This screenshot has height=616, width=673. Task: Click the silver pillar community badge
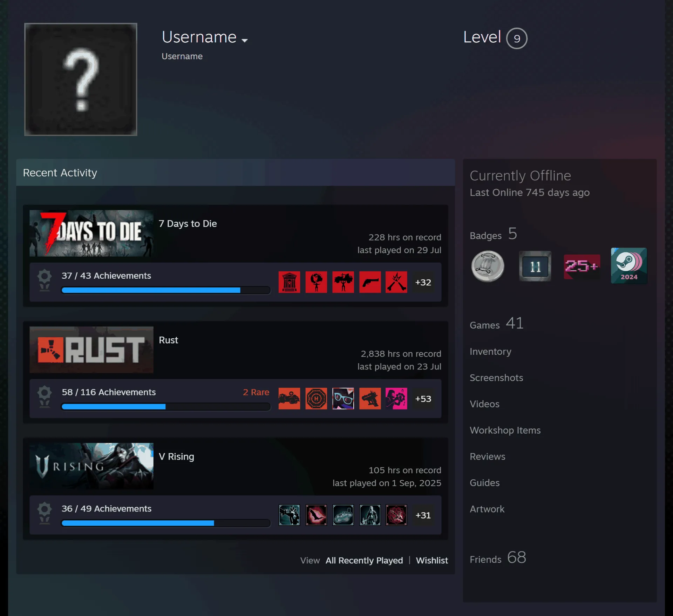[488, 266]
